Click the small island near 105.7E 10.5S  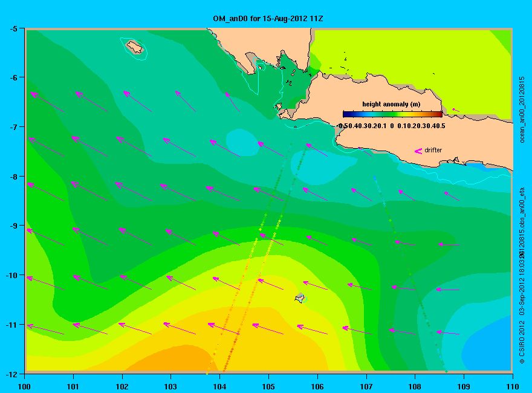coord(300,298)
